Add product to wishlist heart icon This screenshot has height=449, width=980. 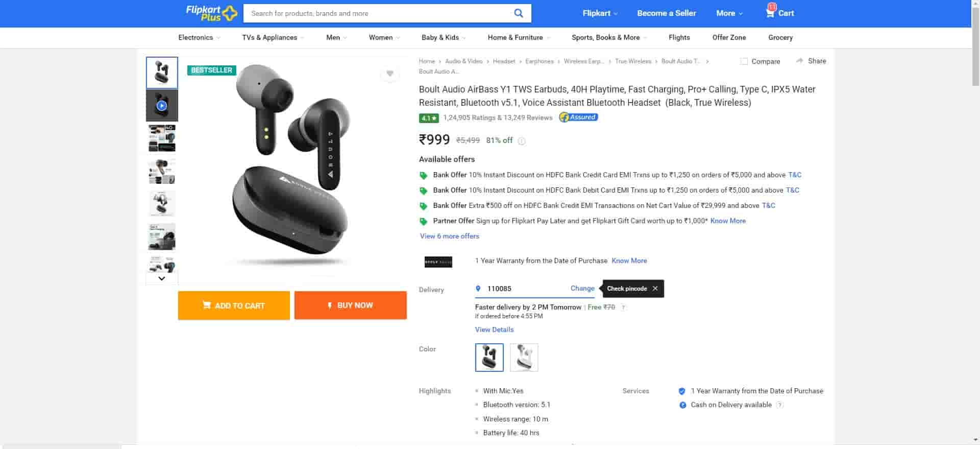[390, 74]
